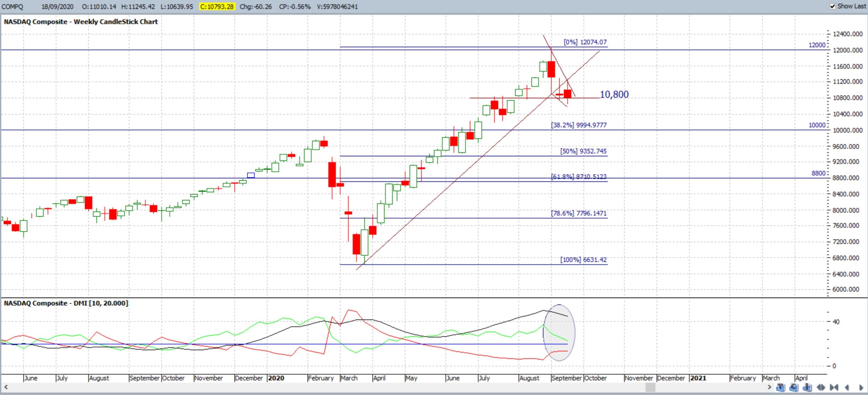868x395 pixels.
Task: Toggle the Show Last checkbox
Action: pyautogui.click(x=832, y=6)
